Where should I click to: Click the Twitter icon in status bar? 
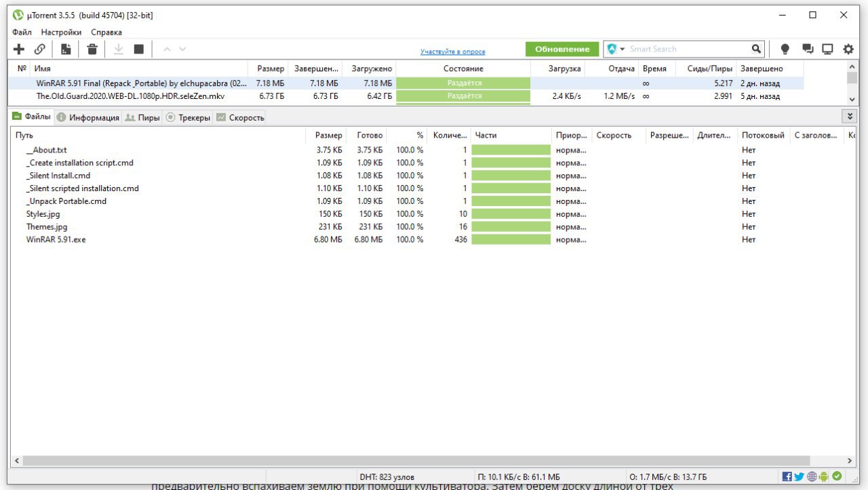(x=799, y=476)
